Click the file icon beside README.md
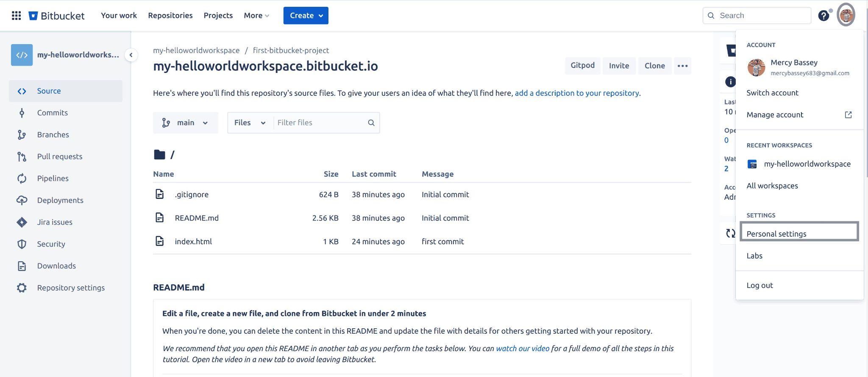 pos(159,218)
